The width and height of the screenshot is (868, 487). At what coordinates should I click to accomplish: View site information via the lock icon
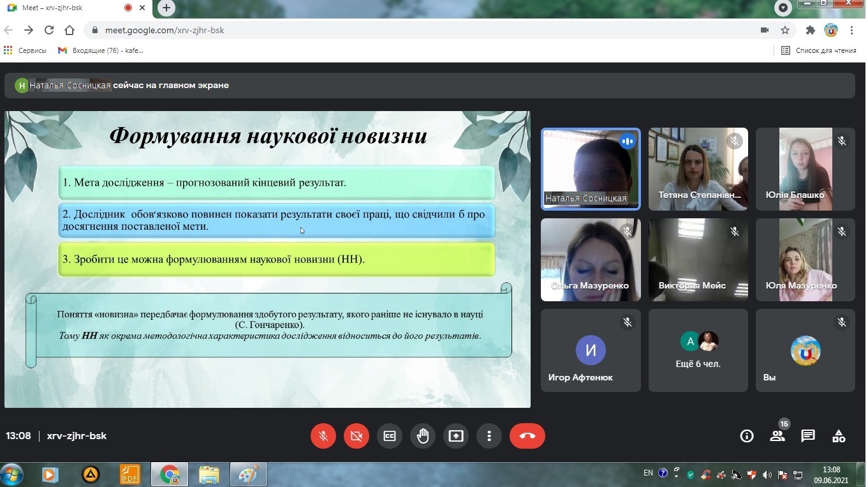[x=95, y=30]
